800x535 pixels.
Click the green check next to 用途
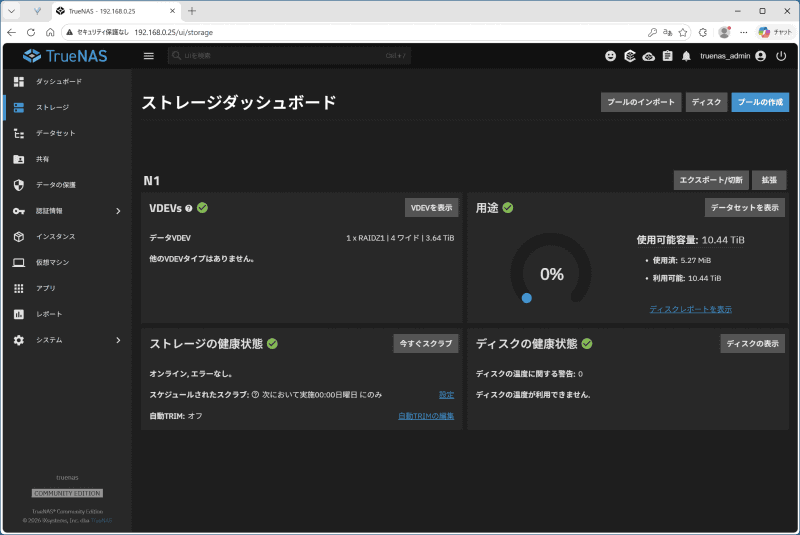[x=508, y=208]
